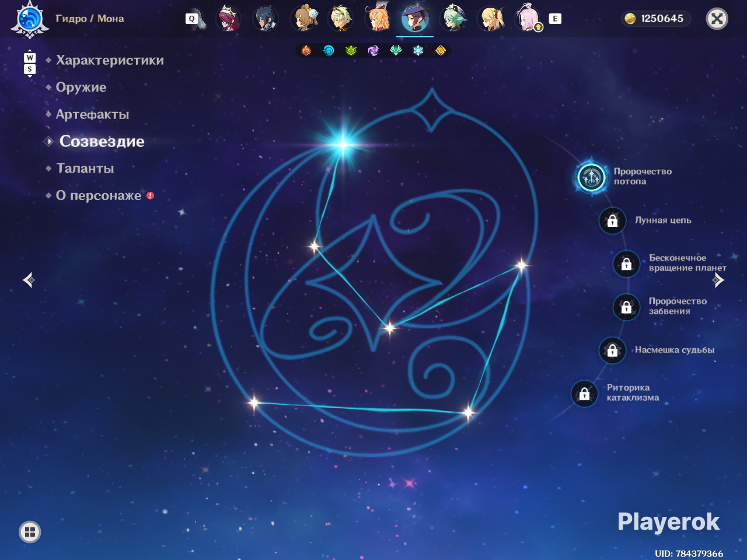747x560 pixels.
Task: Open the locked Лунная цепь constellation node
Action: [613, 220]
